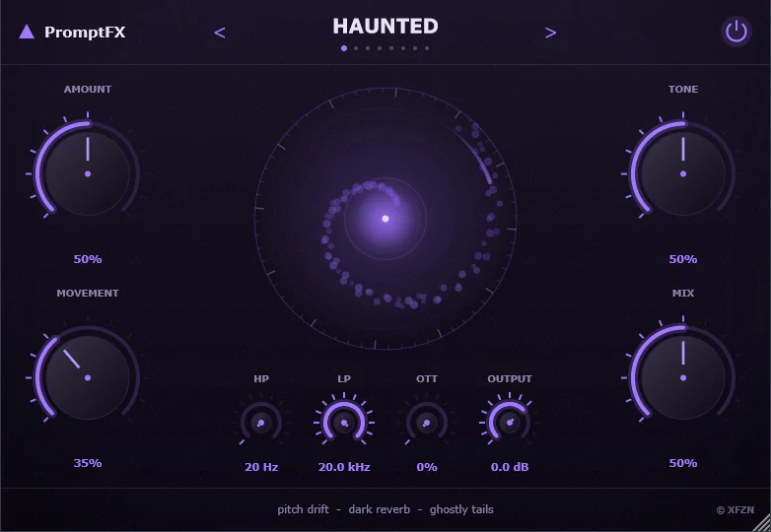Click the MIX 50% value
Image resolution: width=771 pixels, height=532 pixels.
tap(683, 463)
